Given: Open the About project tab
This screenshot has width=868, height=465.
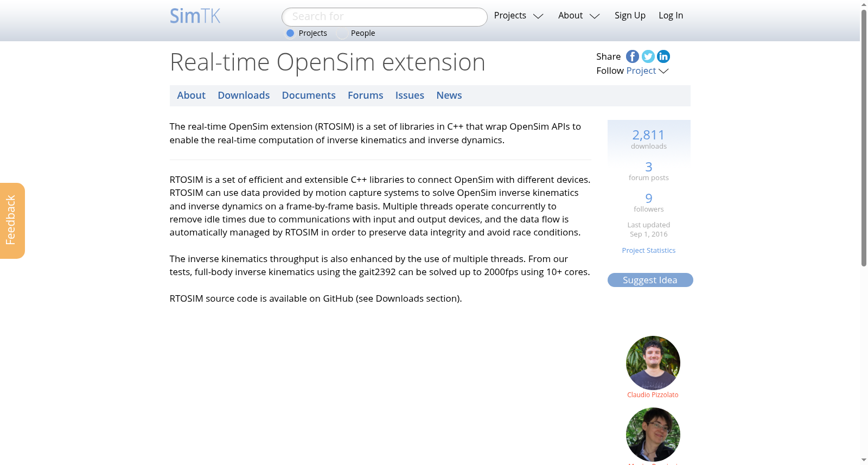Looking at the screenshot, I should (x=191, y=95).
